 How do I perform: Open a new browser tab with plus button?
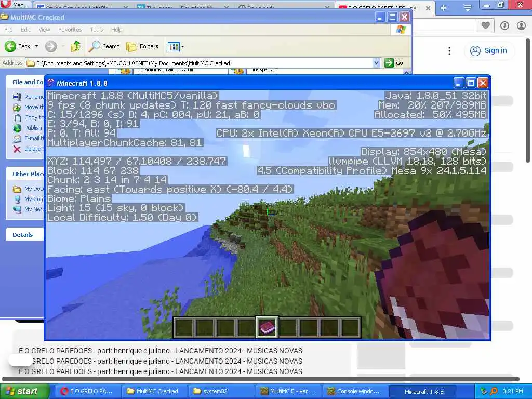tap(444, 8)
